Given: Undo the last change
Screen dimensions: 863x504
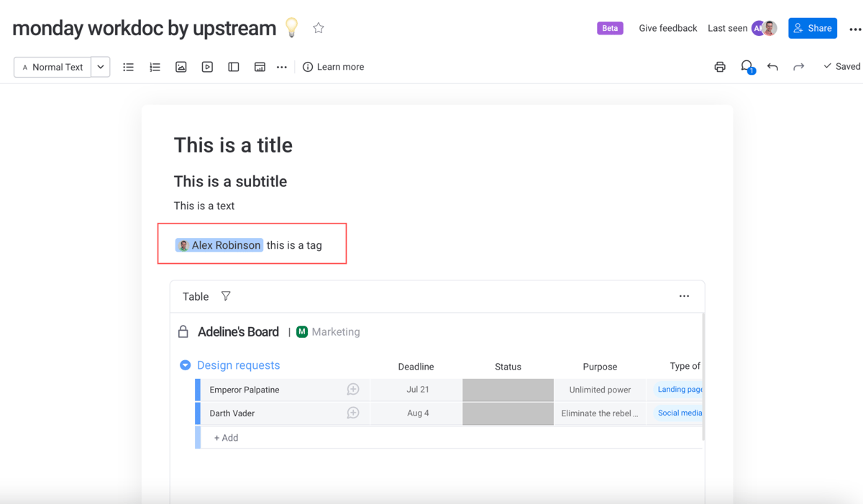Looking at the screenshot, I should tap(772, 66).
